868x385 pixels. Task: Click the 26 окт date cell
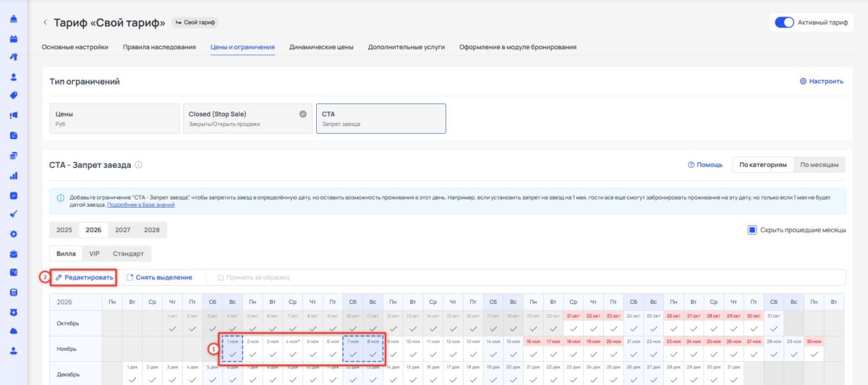pyautogui.click(x=673, y=324)
